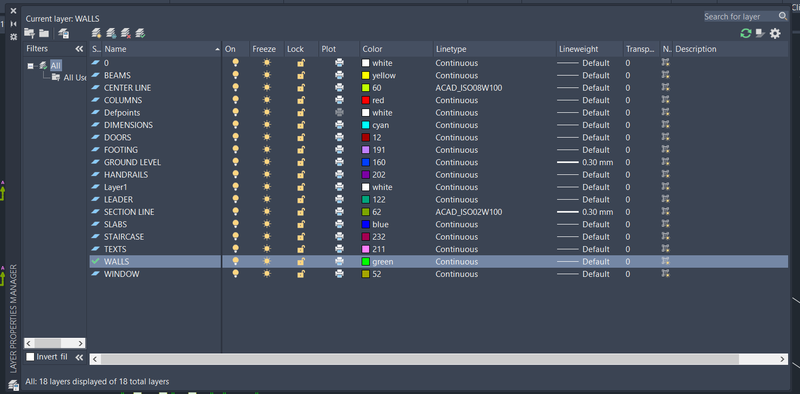
Task: Select the All filter in tree
Action: coord(56,65)
